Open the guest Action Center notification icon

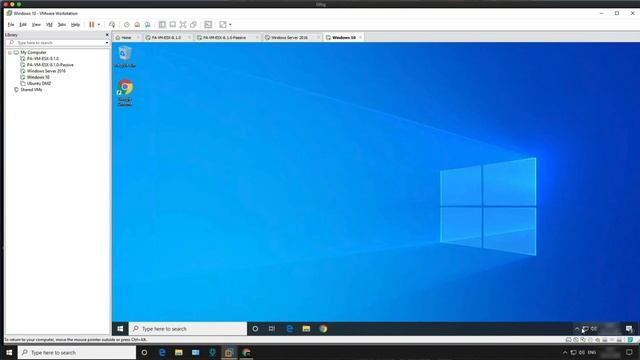pos(629,329)
